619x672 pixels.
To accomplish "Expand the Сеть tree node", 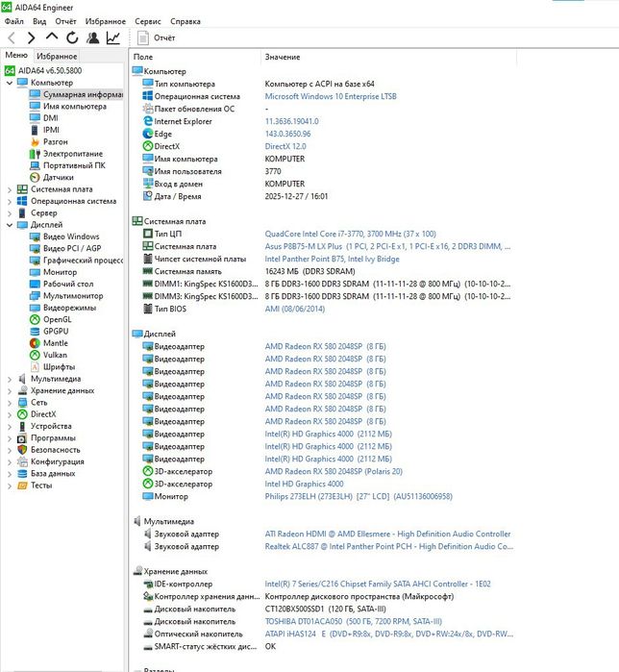I will [10, 403].
